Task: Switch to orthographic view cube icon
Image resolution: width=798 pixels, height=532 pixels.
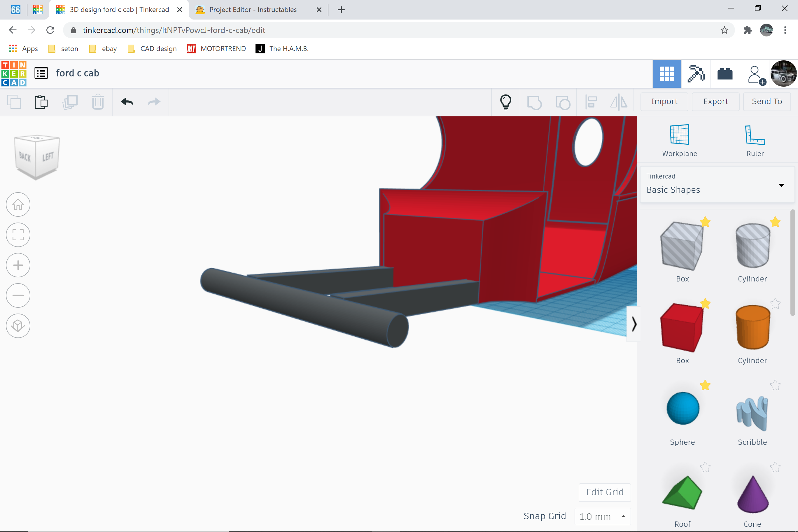Action: click(x=18, y=326)
